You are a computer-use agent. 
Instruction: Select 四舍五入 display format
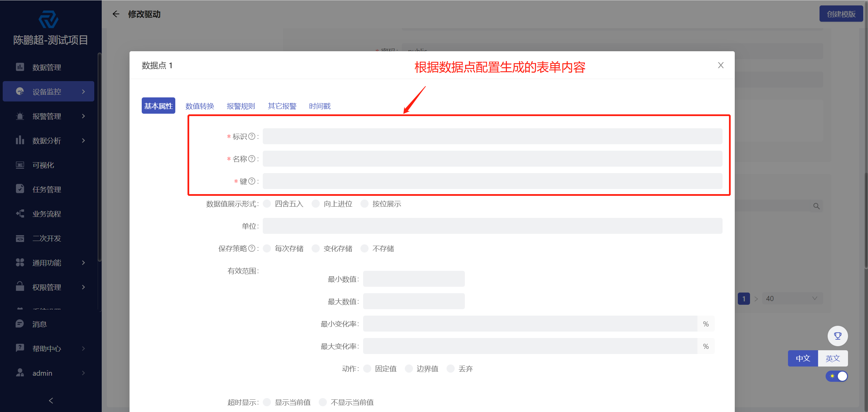coord(267,204)
